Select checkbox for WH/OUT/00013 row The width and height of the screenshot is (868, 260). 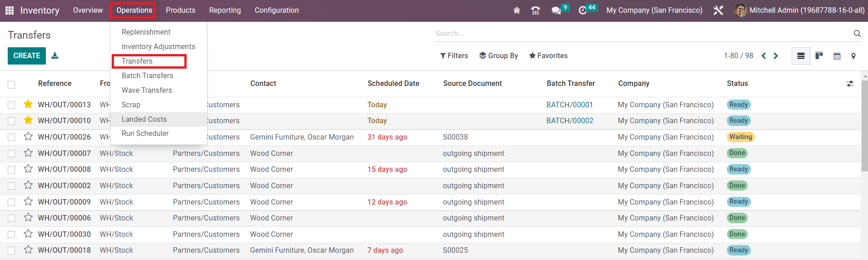point(11,105)
